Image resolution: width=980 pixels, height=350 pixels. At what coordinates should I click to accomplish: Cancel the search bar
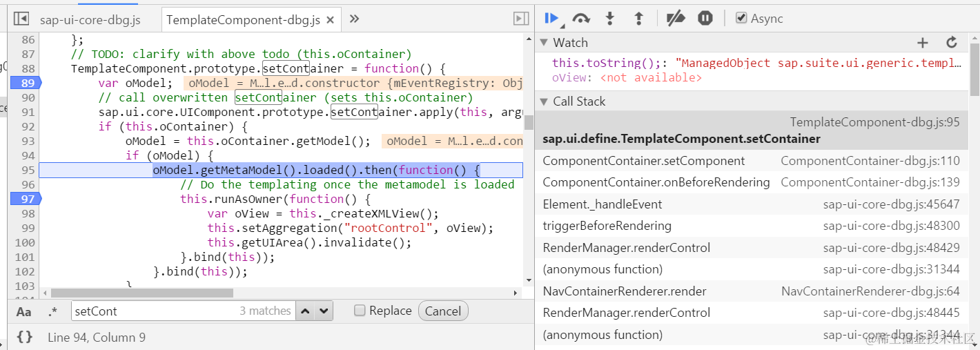point(443,311)
